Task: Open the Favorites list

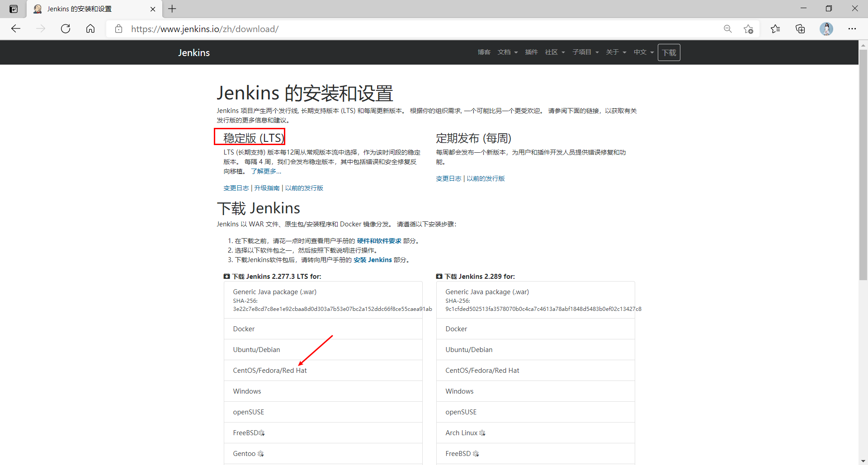Action: click(775, 29)
